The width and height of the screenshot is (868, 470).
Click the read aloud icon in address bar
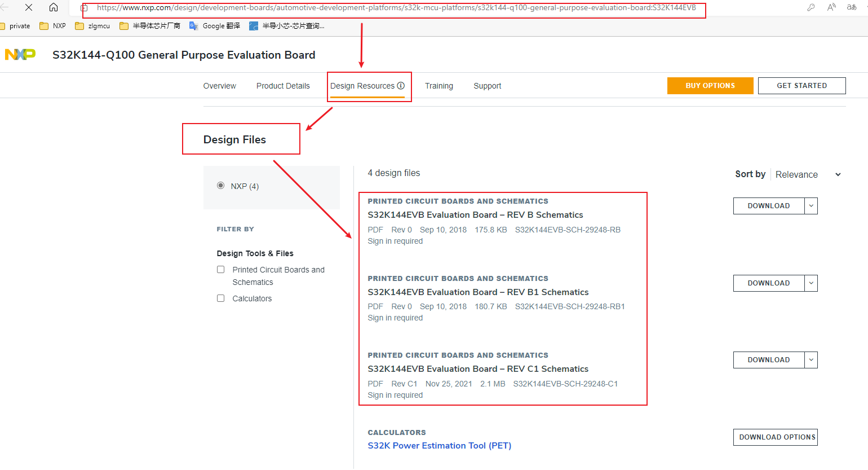(x=831, y=7)
